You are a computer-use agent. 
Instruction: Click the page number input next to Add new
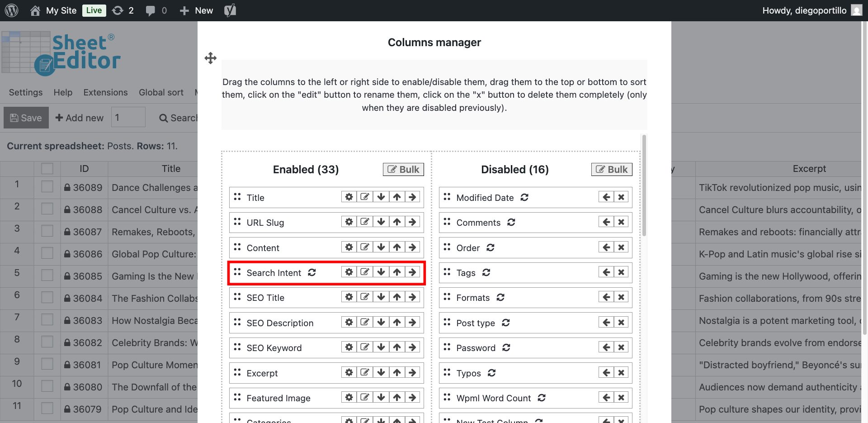(128, 117)
